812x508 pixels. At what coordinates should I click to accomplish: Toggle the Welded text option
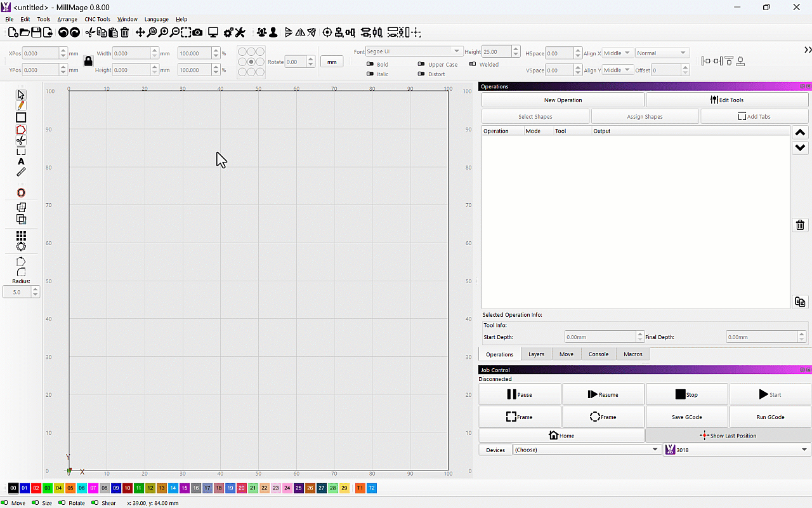click(x=473, y=64)
